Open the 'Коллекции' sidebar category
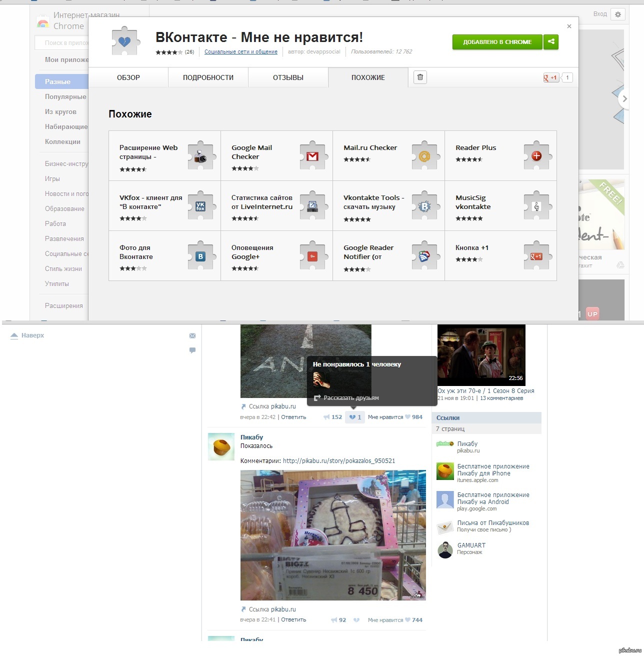Viewport: 644px width, 656px height. 62,141
